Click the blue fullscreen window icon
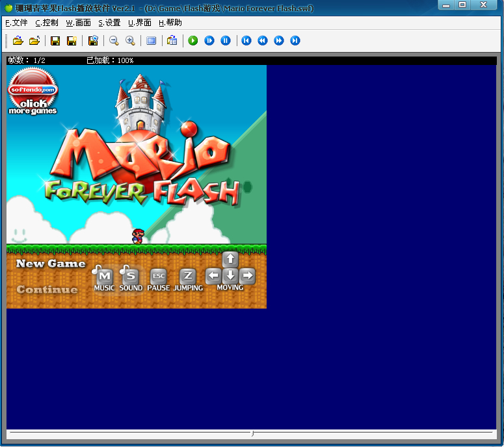This screenshot has width=504, height=447. point(151,41)
